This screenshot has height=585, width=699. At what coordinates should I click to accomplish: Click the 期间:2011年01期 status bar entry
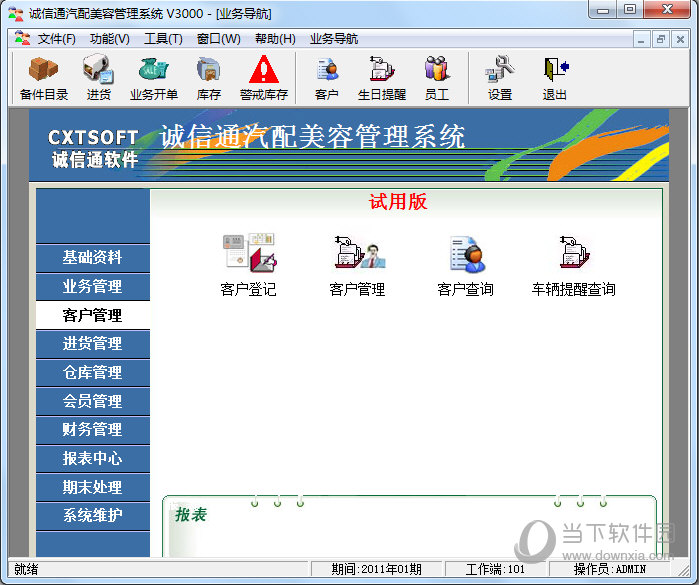pyautogui.click(x=376, y=569)
